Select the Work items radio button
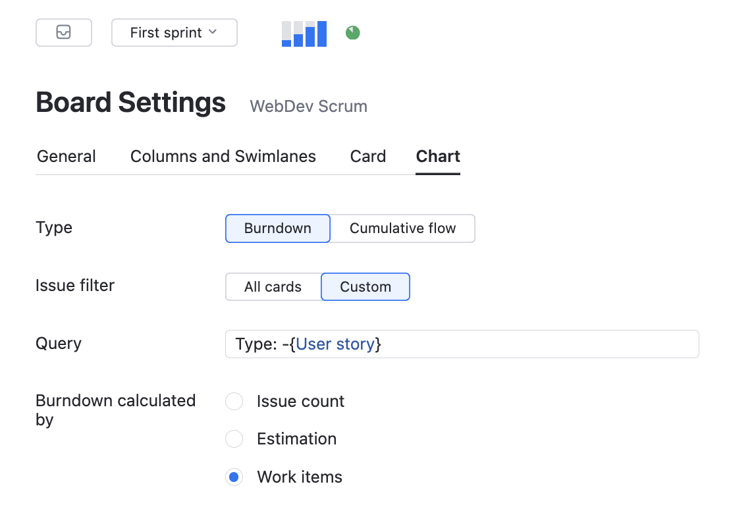 [234, 477]
